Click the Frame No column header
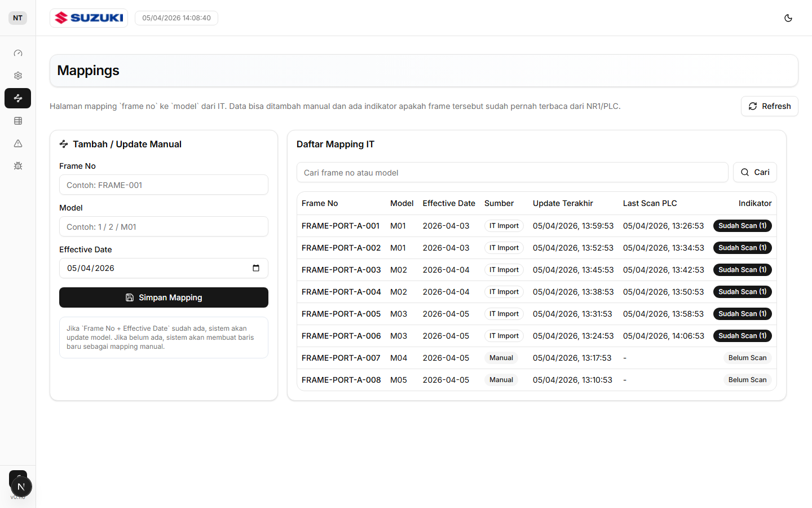The image size is (812, 508). click(x=320, y=203)
